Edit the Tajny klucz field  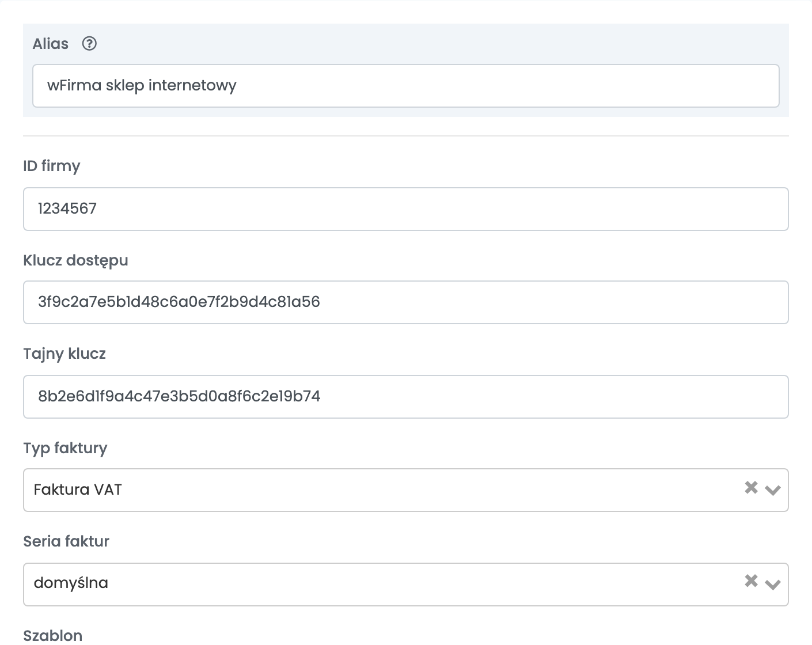pos(406,397)
